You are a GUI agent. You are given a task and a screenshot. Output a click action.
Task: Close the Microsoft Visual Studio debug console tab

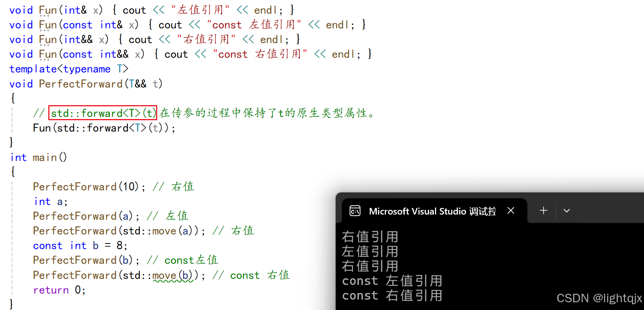click(x=511, y=211)
